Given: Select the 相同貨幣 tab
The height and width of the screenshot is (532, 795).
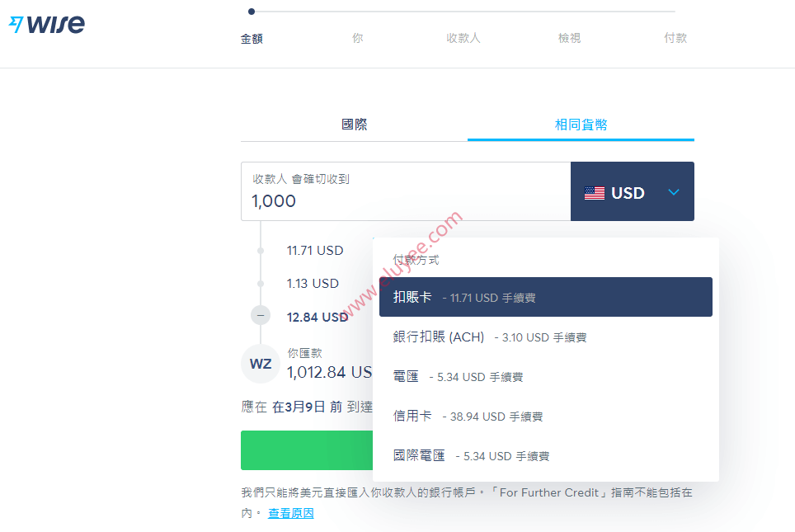Looking at the screenshot, I should [x=580, y=125].
